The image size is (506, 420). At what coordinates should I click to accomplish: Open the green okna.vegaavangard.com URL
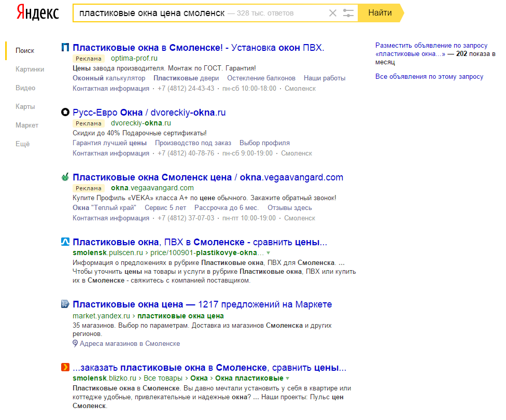[152, 188]
